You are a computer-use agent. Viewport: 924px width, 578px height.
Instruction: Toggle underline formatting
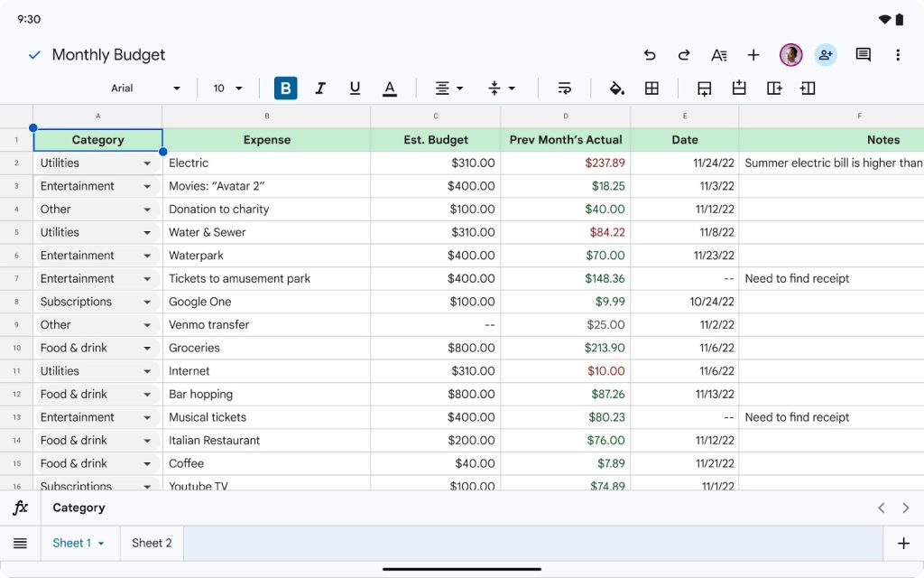click(x=355, y=89)
